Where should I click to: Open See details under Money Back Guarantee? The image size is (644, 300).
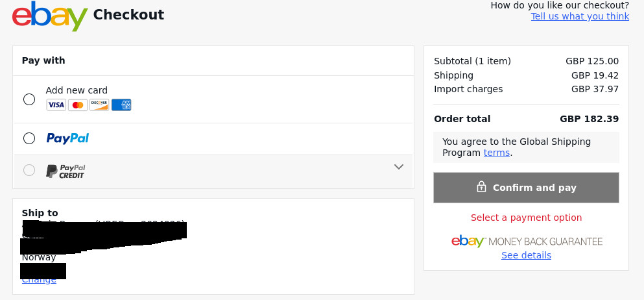point(526,255)
